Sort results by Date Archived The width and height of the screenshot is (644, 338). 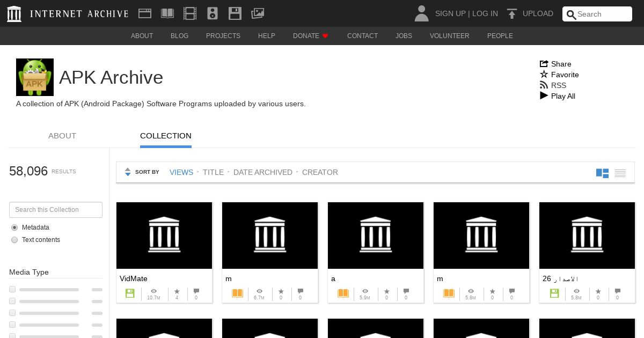[x=263, y=172]
